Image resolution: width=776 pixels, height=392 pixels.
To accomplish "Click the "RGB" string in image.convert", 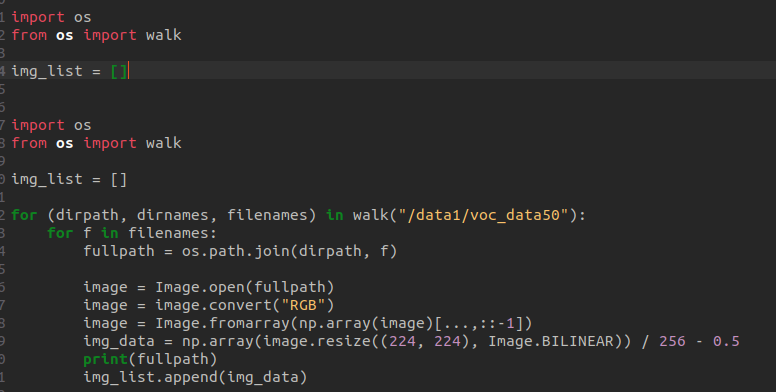I will 303,305.
